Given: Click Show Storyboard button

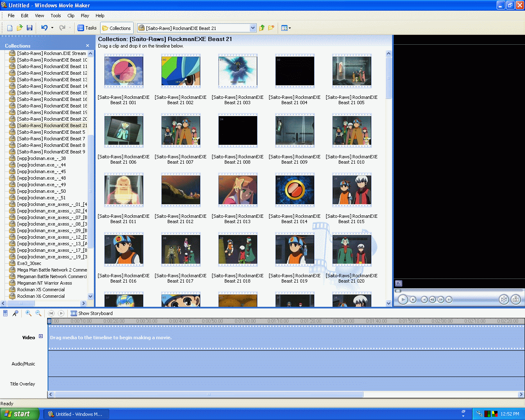Looking at the screenshot, I should tap(91, 313).
